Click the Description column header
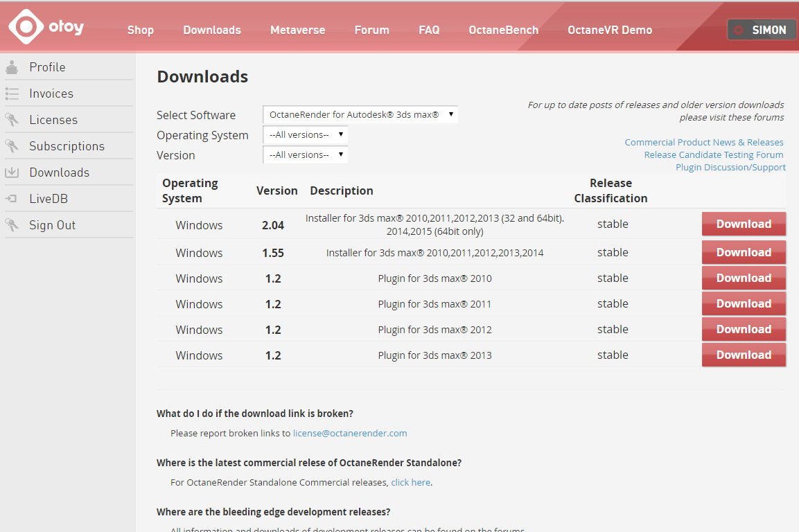Image resolution: width=799 pixels, height=532 pixels. tap(342, 190)
